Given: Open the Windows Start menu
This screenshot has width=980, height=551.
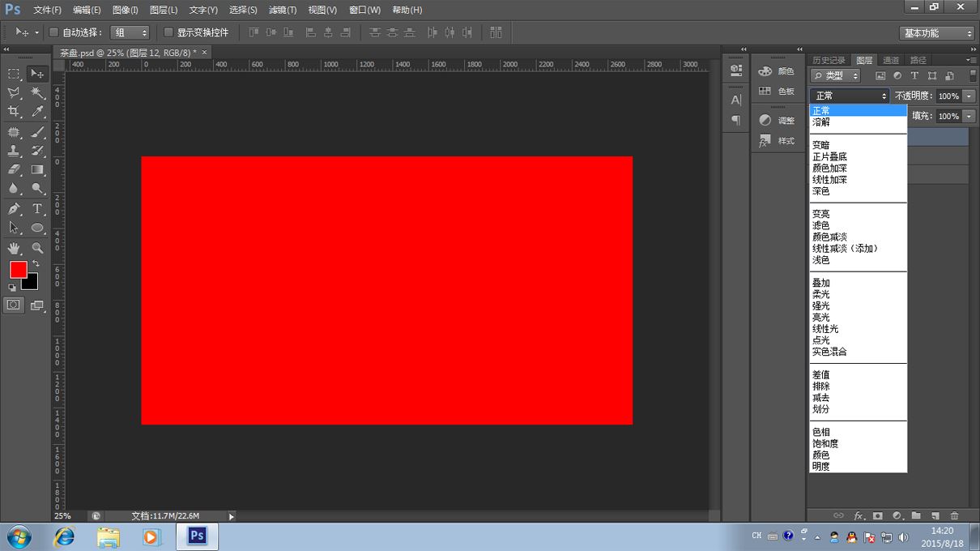Looking at the screenshot, I should (19, 536).
